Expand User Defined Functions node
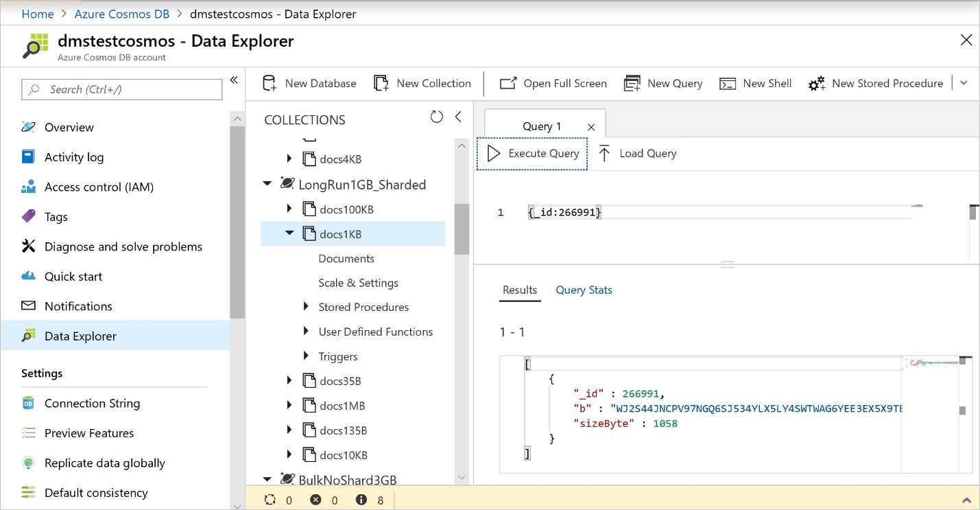The height and width of the screenshot is (510, 980). coord(306,332)
